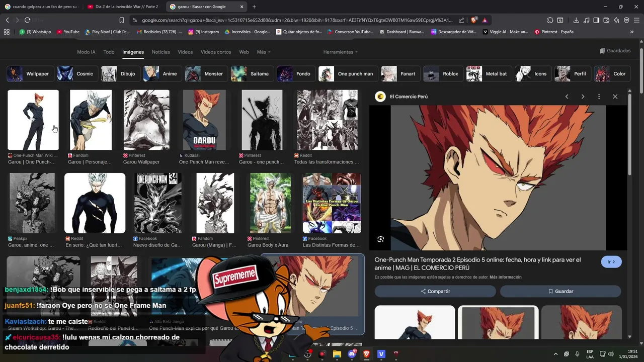The image size is (644, 362).
Task: Bookmark this page using the bookmark icon
Action: (x=122, y=20)
